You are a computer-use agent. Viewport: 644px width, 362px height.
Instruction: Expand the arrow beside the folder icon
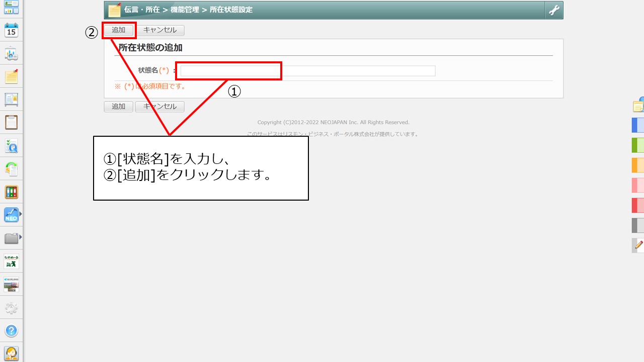(x=21, y=237)
